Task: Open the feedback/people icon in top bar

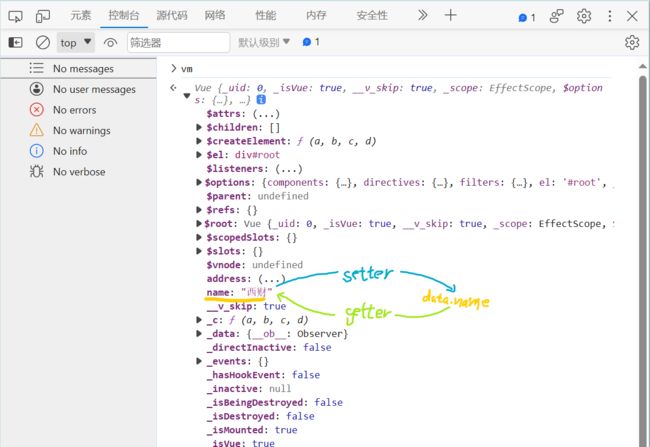Action: pos(556,16)
